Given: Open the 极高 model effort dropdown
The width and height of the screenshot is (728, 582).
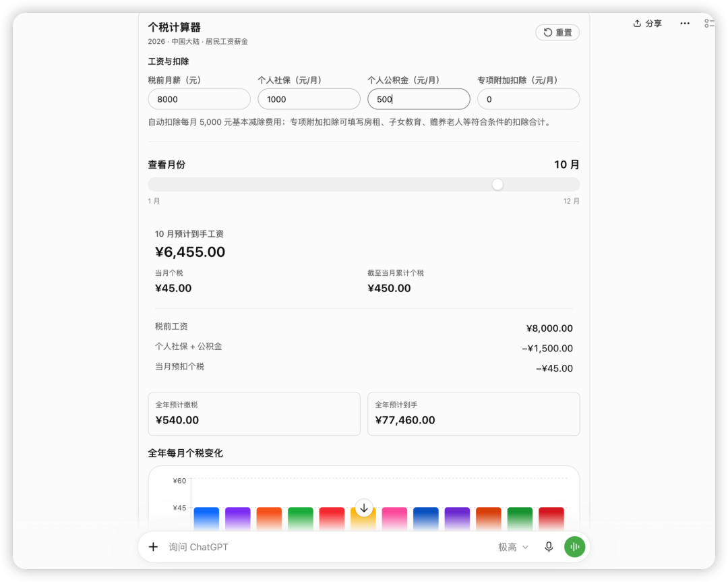Looking at the screenshot, I should point(513,547).
